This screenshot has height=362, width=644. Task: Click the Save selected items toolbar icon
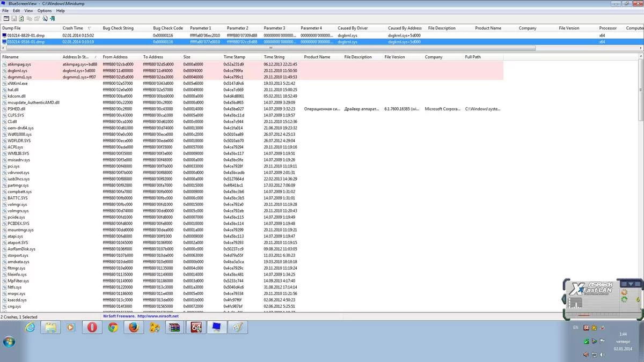(x=14, y=18)
